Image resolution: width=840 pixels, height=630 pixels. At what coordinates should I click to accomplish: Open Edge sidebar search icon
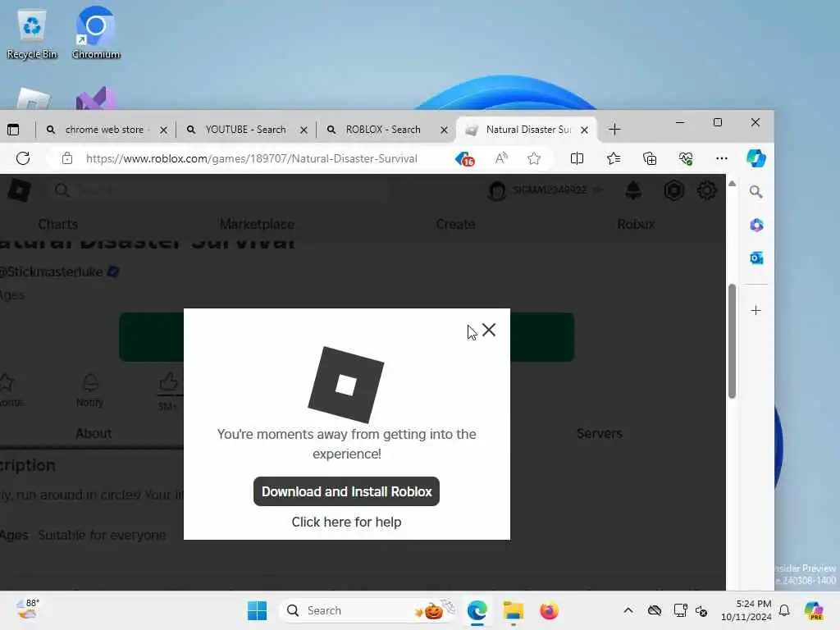tap(756, 192)
